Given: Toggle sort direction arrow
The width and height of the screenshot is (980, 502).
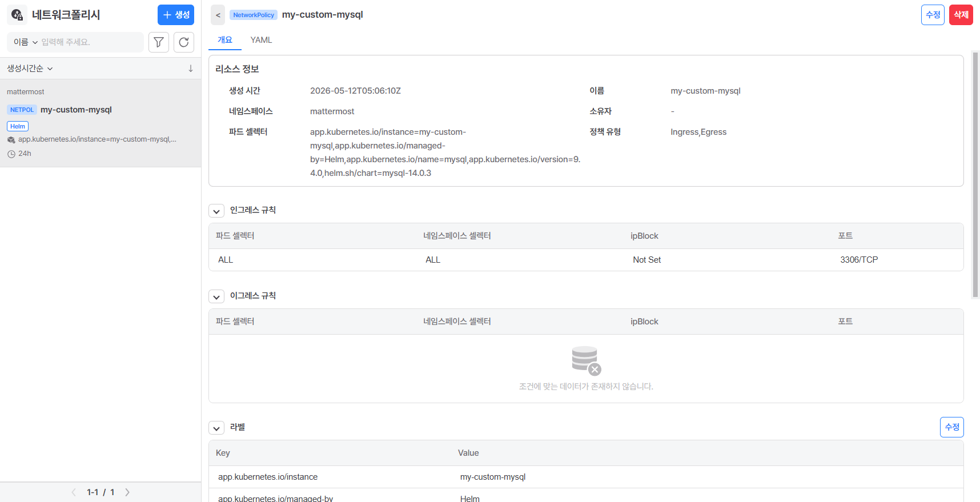Looking at the screenshot, I should coord(191,69).
